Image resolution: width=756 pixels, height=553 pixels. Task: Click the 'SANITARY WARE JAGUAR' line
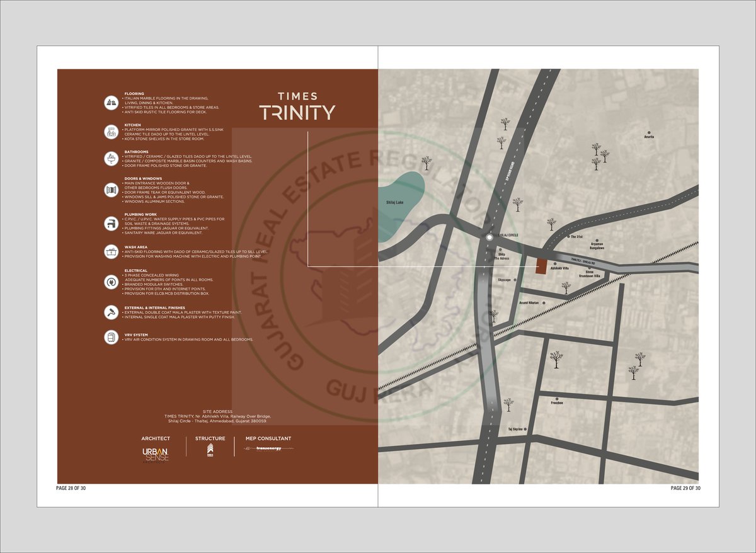pos(162,233)
